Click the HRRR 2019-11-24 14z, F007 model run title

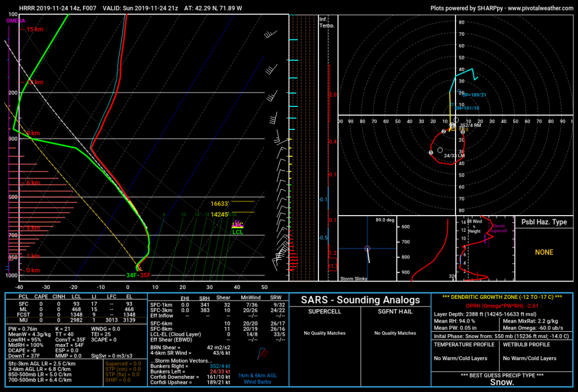57,8
